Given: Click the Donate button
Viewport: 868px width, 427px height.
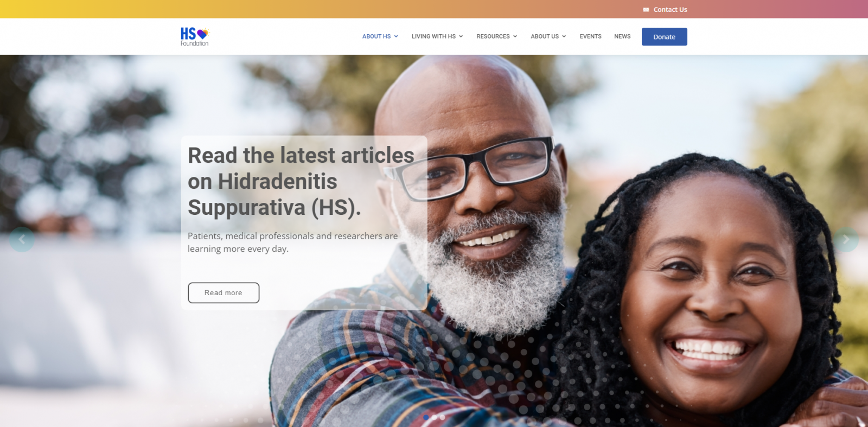Looking at the screenshot, I should 665,36.
